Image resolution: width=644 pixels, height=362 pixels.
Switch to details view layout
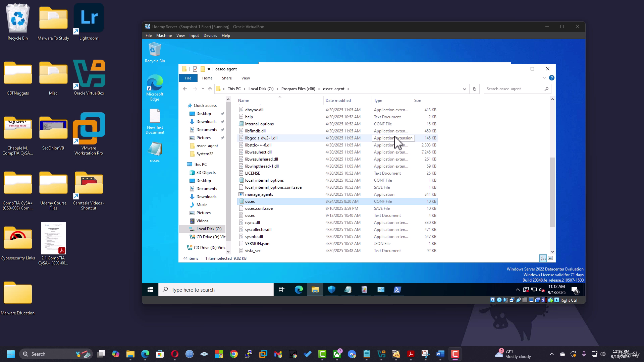[543, 258]
